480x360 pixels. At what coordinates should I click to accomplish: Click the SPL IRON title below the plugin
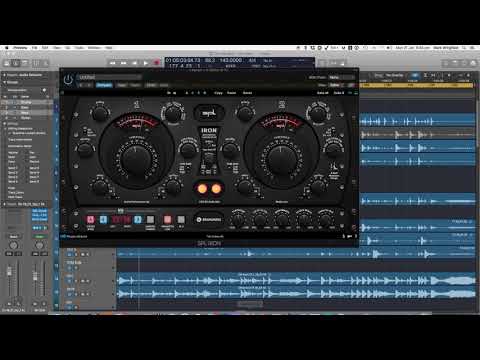(x=209, y=244)
